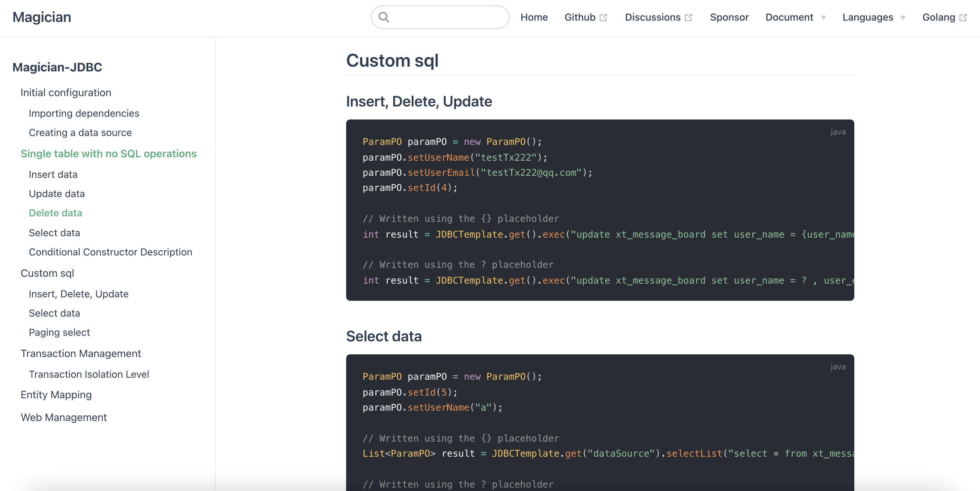Go to Entity Mapping section

(56, 395)
